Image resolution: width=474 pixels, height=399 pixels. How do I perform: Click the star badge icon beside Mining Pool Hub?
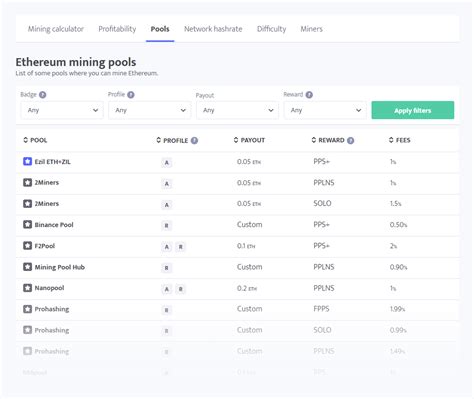point(27,267)
